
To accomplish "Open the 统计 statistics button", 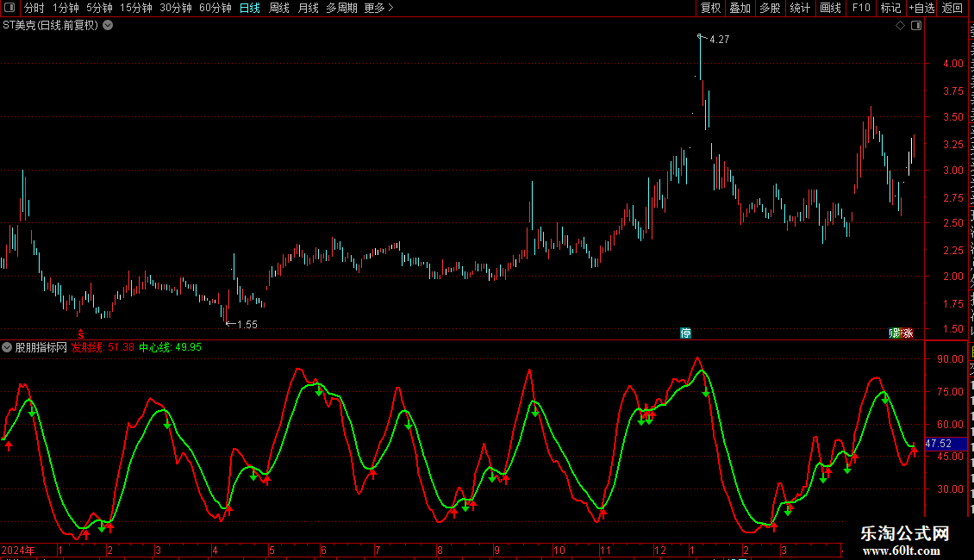I will (800, 8).
